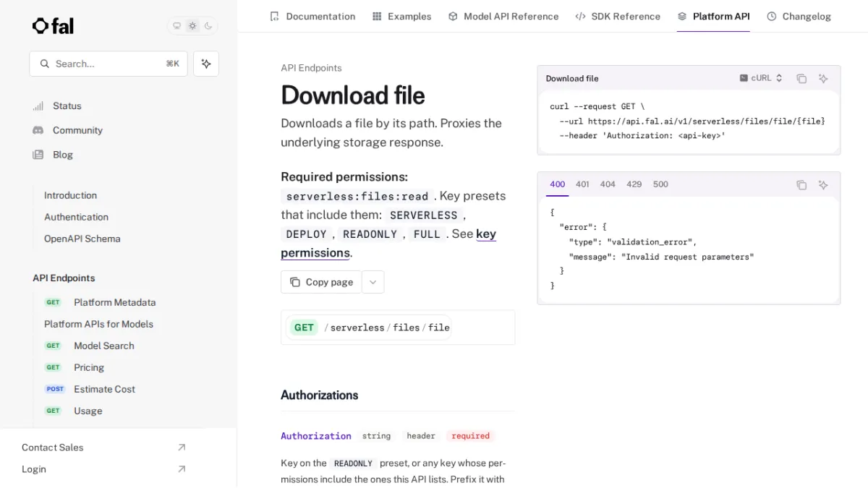Viewport: 868px width, 488px height.
Task: Open the Authentication sidebar page
Action: [76, 217]
